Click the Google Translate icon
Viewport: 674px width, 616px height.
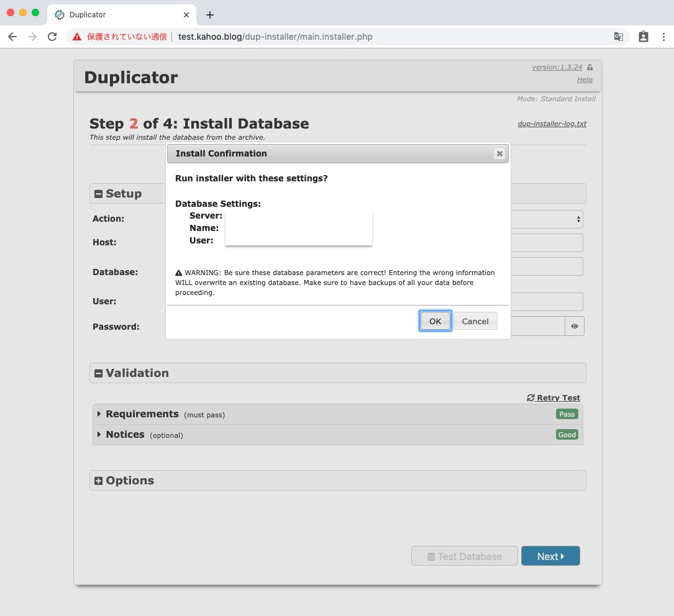(x=619, y=37)
